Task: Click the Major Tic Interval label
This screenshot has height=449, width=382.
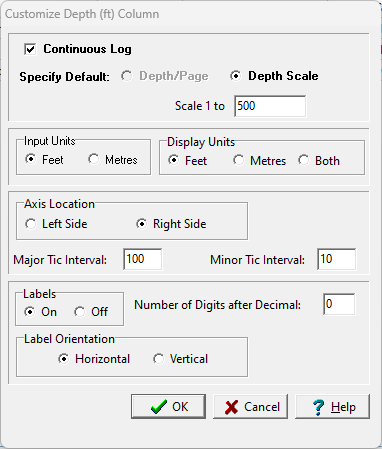Action: [x=60, y=260]
